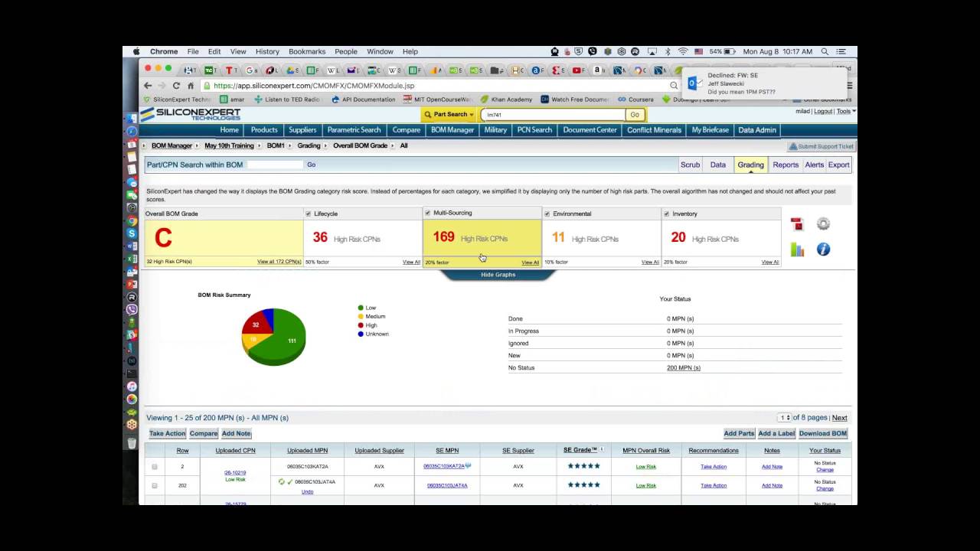Click View all 172 CPN(s) link
This screenshot has width=980, height=551.
279,262
